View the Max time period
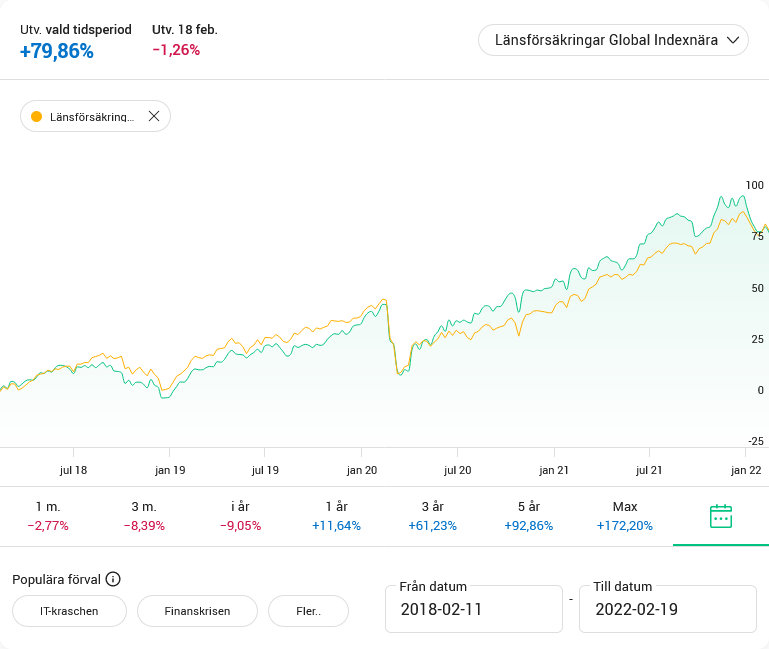 (624, 516)
